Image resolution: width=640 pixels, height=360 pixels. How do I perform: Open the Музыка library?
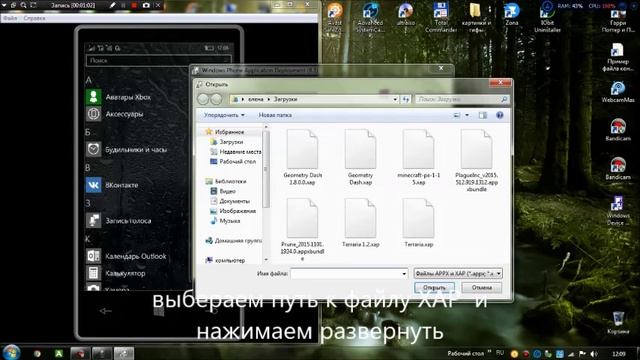click(x=229, y=221)
